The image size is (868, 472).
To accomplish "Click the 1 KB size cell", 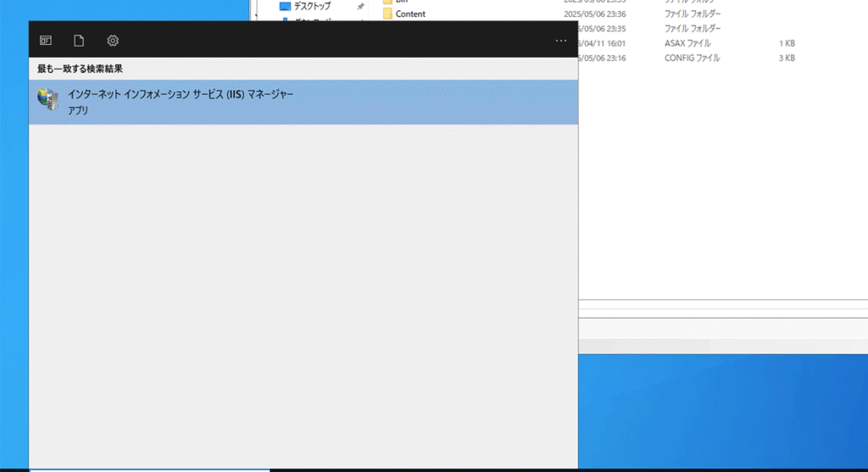I will 787,43.
